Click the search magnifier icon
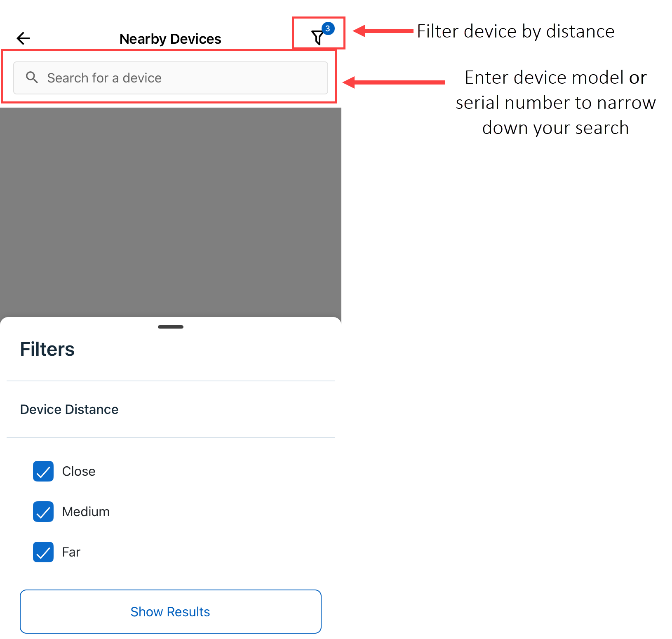This screenshot has width=672, height=639. 32,78
